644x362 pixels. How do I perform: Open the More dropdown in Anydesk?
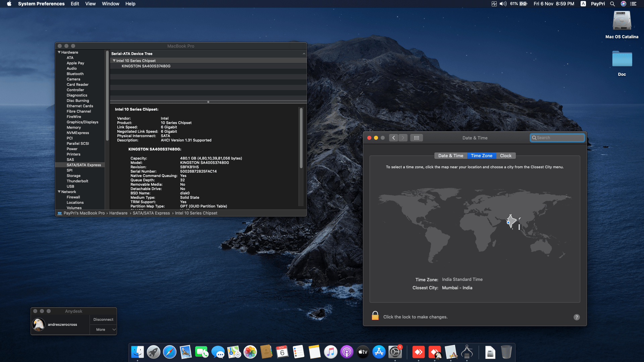[x=103, y=329]
